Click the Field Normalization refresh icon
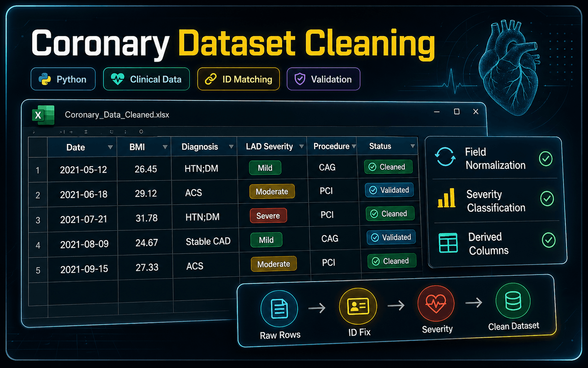 (445, 157)
